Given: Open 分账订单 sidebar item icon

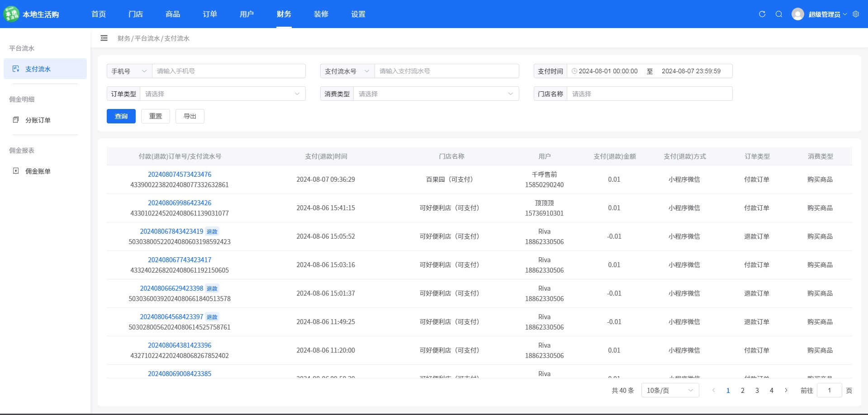Looking at the screenshot, I should point(16,120).
